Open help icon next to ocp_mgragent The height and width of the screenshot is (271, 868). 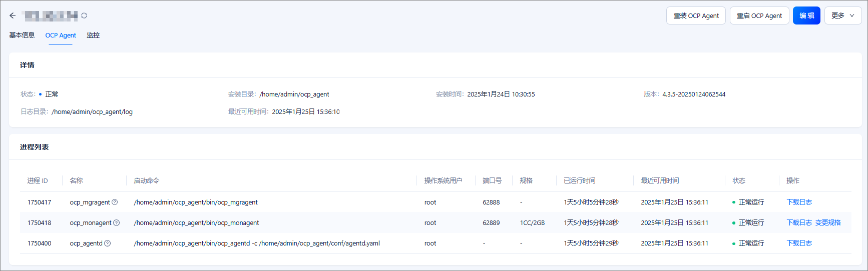(x=115, y=202)
